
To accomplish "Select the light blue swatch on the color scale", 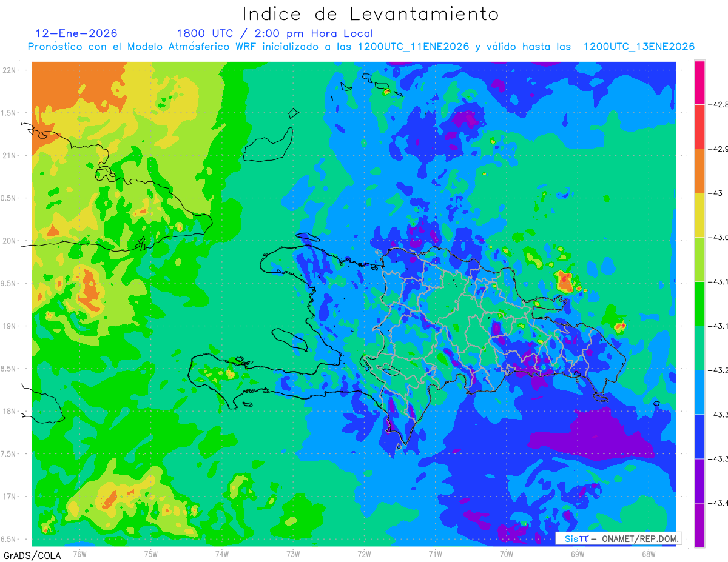I will pyautogui.click(x=699, y=392).
